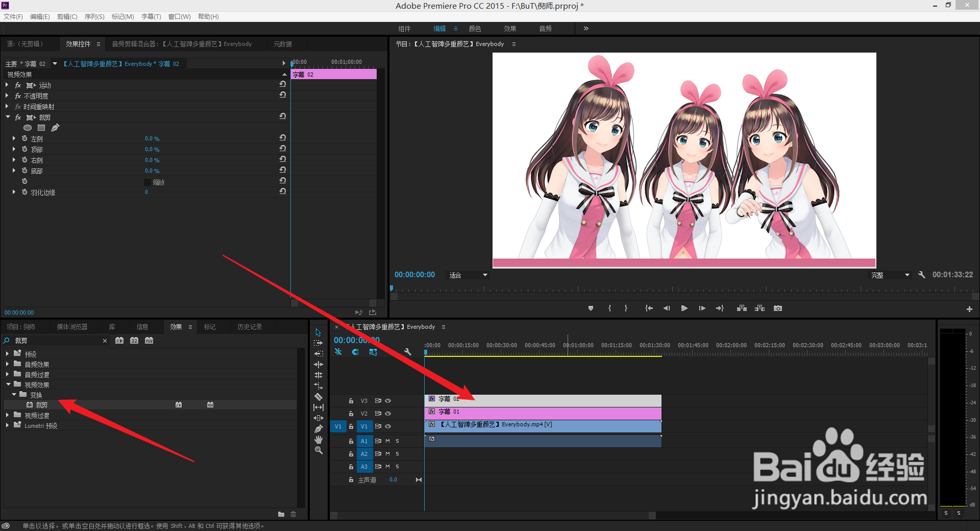
Task: Open the 序列(S) menu
Action: coord(94,17)
